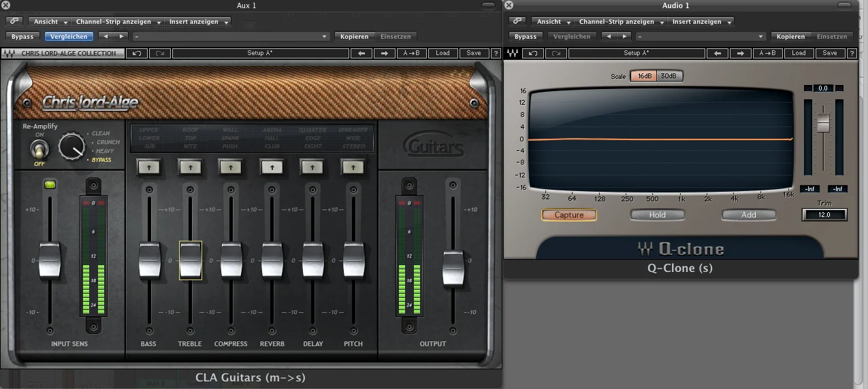
Task: Click the Q-Clone output level fader
Action: (823, 123)
